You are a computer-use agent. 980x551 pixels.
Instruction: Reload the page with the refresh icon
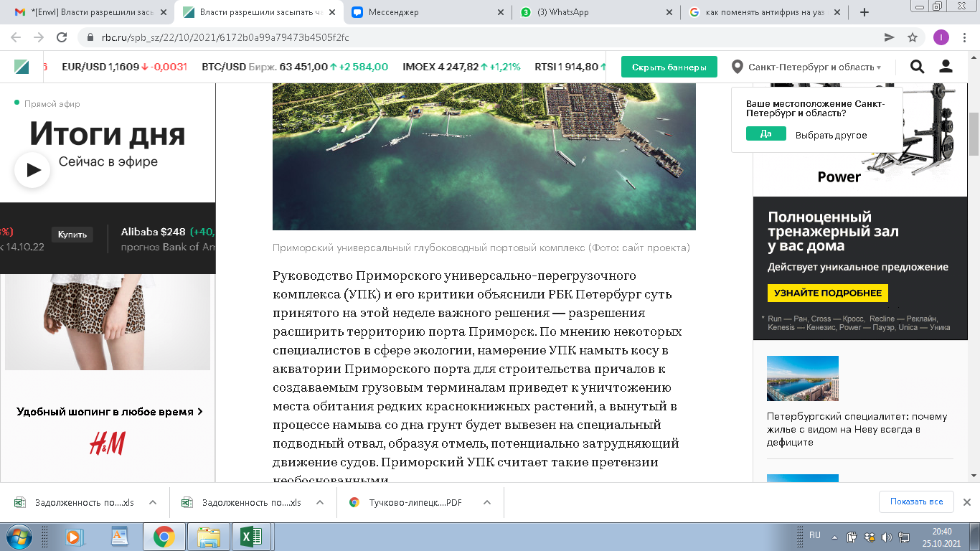(x=62, y=37)
